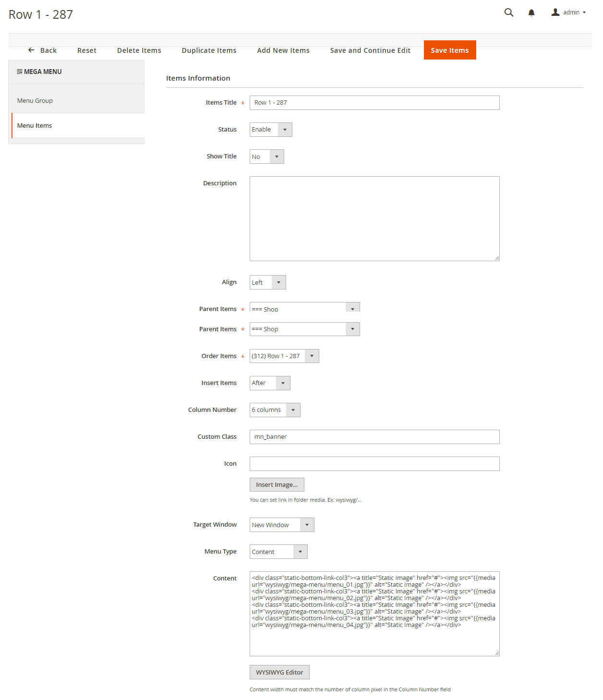Open the admin account menu
603x700 pixels.
point(568,12)
